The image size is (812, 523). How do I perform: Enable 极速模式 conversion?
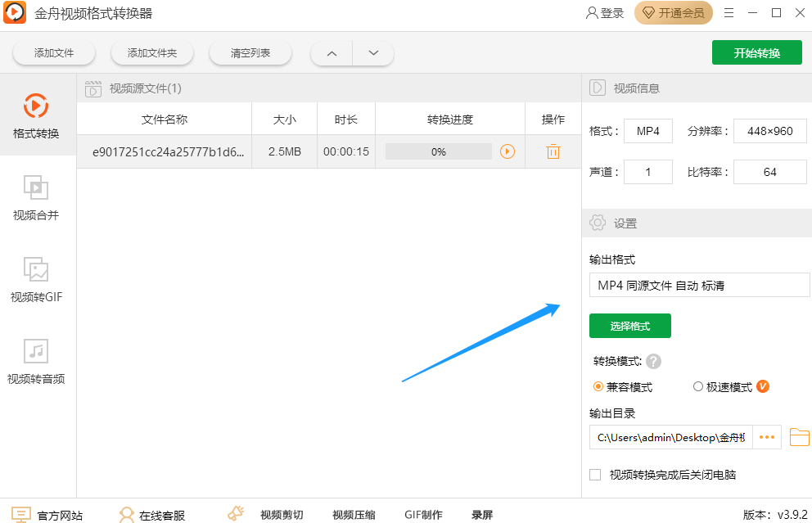click(x=699, y=386)
